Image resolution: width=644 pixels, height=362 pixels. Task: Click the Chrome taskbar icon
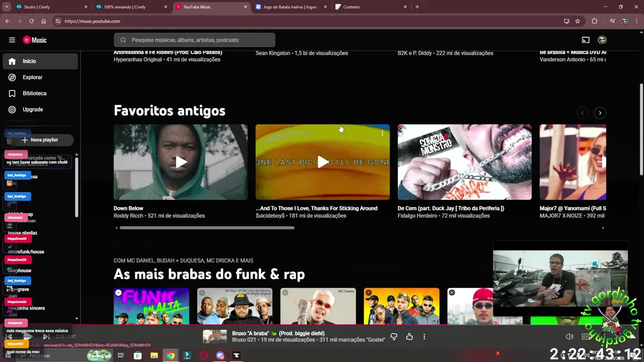pos(171,355)
